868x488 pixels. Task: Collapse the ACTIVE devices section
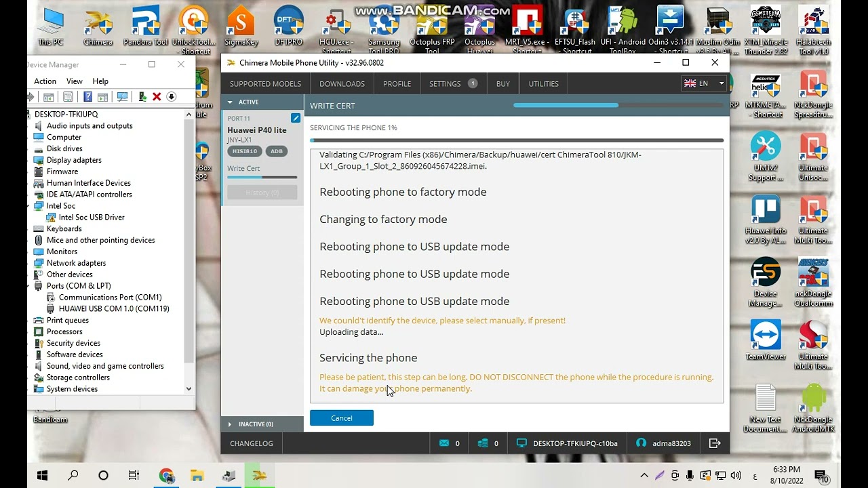(x=262, y=102)
